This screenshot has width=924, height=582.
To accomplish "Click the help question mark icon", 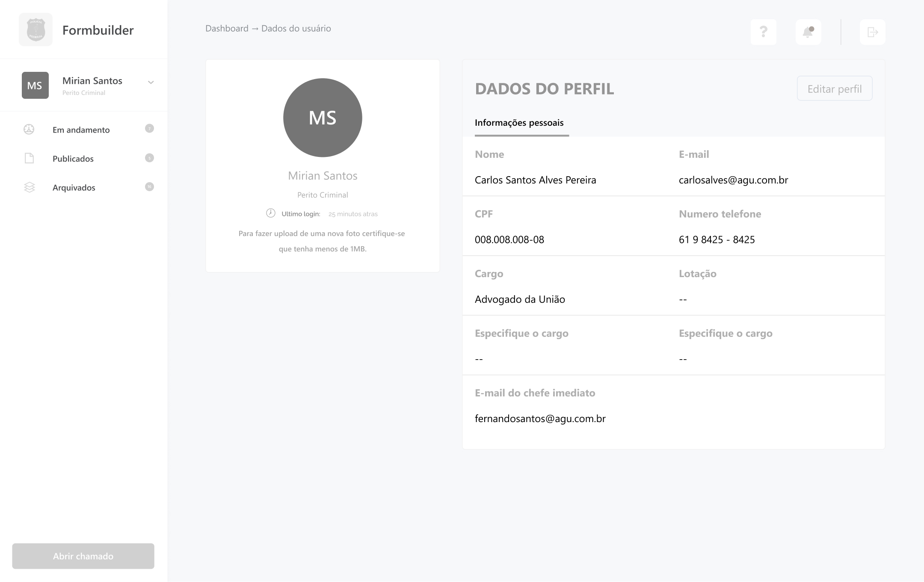I will [x=763, y=32].
